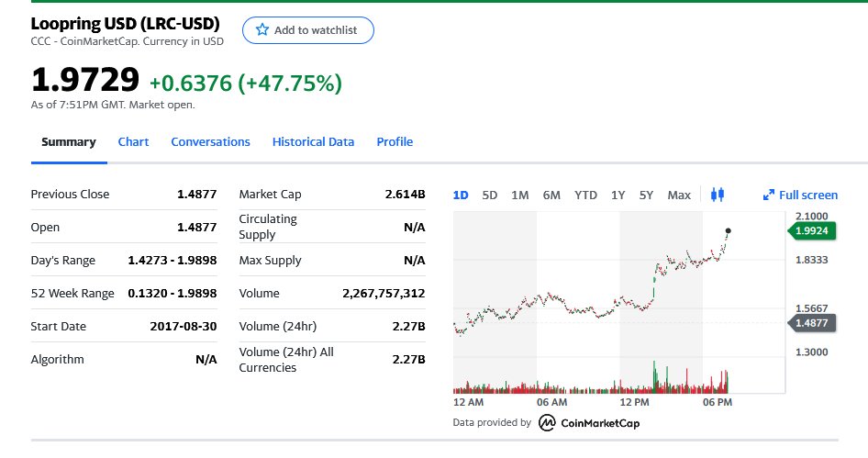This screenshot has height=458, width=868.
Task: Click the green 1.9924 current price marker
Action: [x=811, y=231]
